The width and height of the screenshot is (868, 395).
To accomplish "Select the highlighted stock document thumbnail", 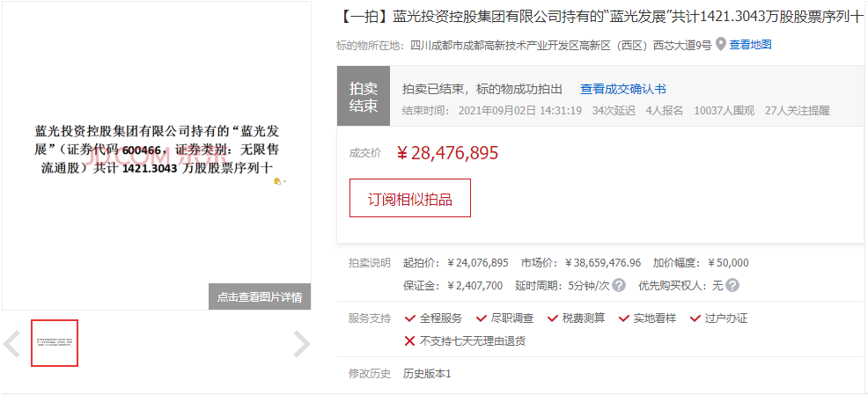I will pos(55,343).
